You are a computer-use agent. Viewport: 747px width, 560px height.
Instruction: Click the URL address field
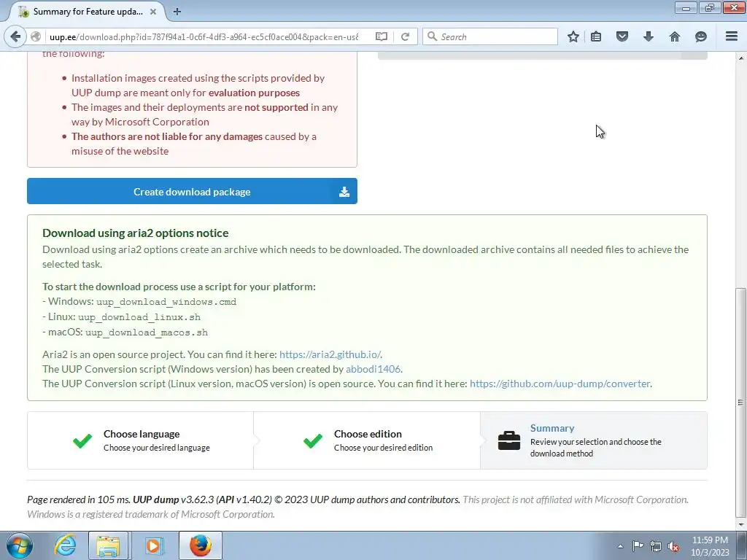point(205,36)
